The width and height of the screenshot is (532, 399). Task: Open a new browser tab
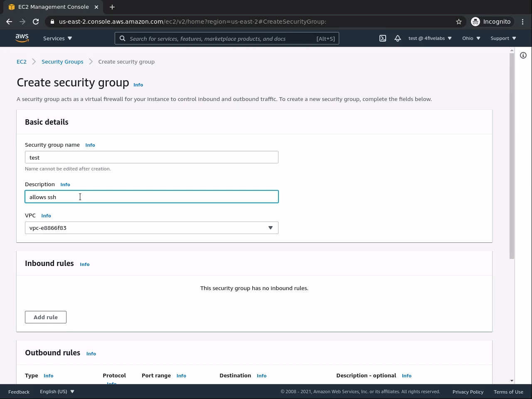112,7
